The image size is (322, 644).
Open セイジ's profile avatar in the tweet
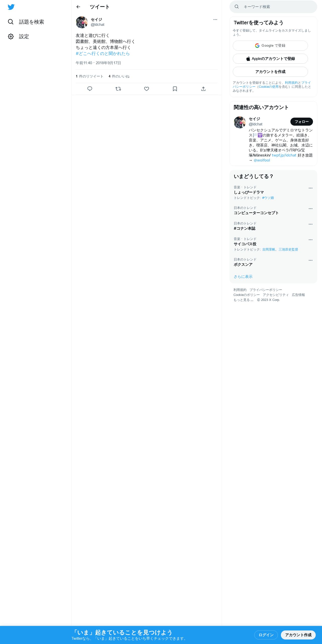[x=82, y=22]
